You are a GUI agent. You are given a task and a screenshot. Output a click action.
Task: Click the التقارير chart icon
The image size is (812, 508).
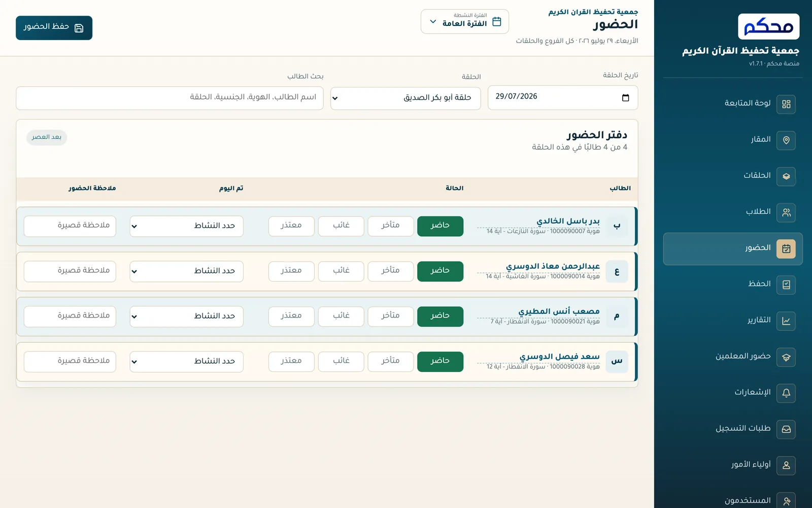coord(786,321)
